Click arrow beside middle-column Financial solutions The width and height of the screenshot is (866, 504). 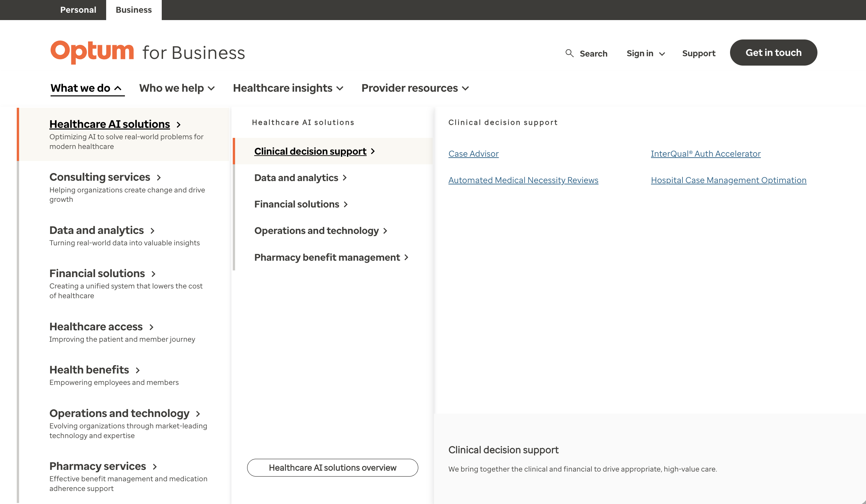pyautogui.click(x=346, y=204)
